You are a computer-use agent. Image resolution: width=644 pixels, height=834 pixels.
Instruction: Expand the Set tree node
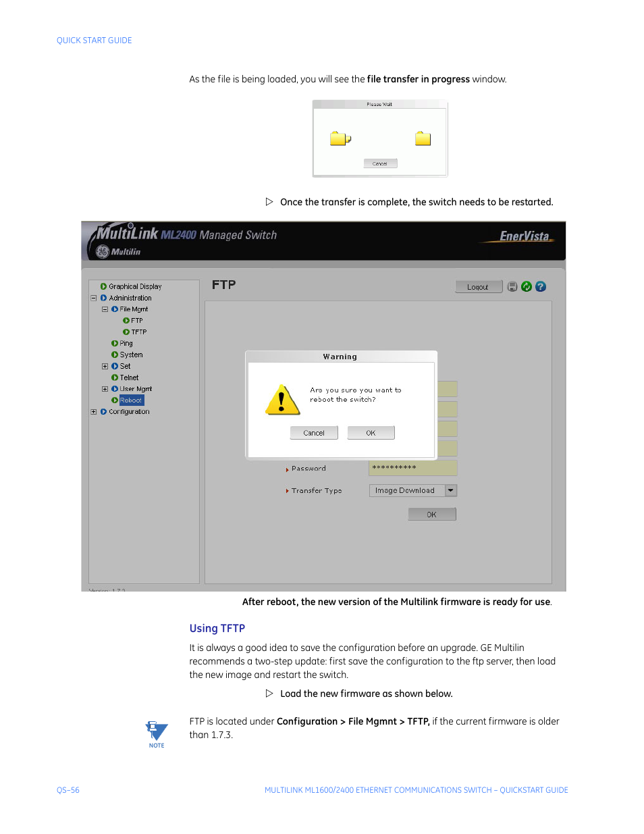point(105,366)
